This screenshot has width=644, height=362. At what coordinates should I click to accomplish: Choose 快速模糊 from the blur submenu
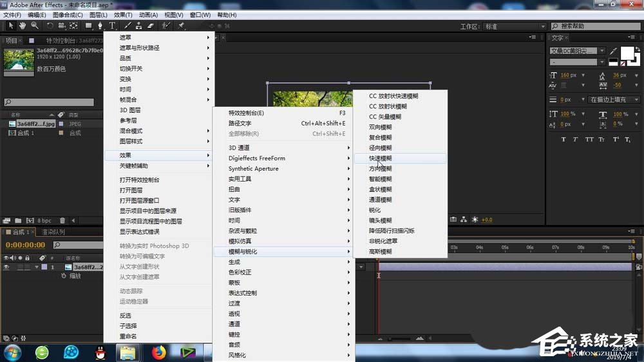(x=380, y=158)
